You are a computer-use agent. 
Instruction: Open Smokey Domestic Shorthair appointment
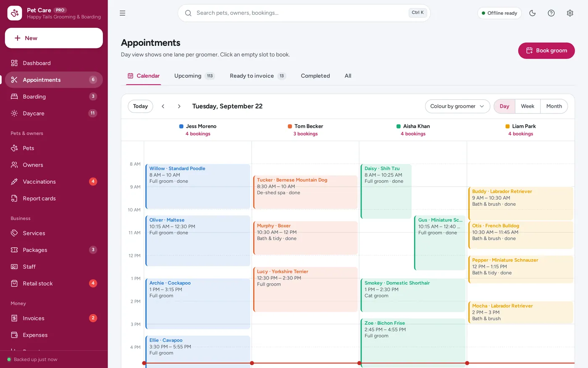(x=413, y=295)
